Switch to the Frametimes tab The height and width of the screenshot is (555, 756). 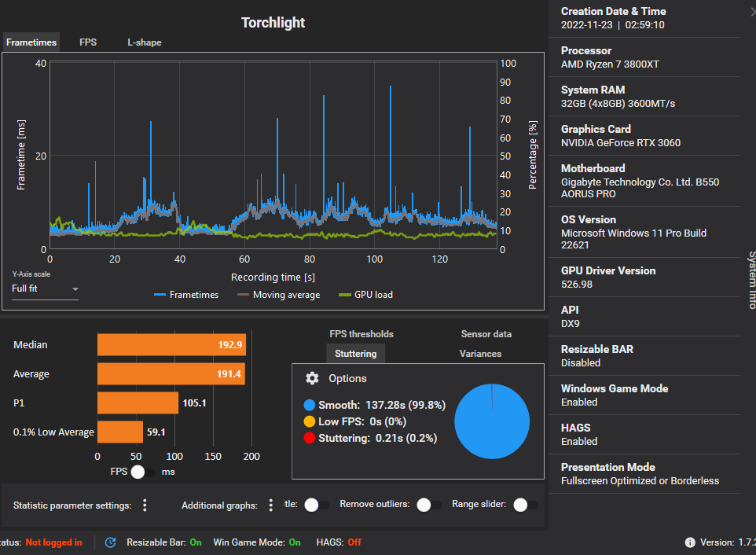(31, 42)
